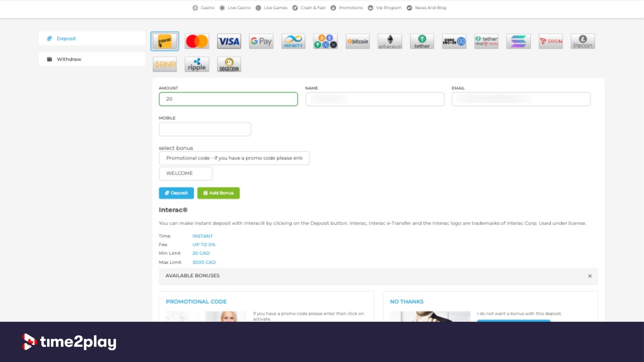Select the TRON payment icon

551,41
